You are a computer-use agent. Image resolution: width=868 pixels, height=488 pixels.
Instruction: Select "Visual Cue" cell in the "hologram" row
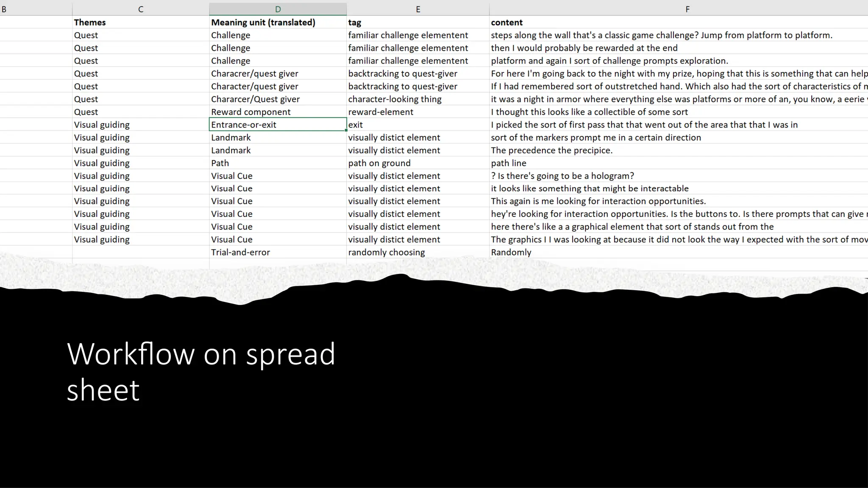tap(278, 176)
